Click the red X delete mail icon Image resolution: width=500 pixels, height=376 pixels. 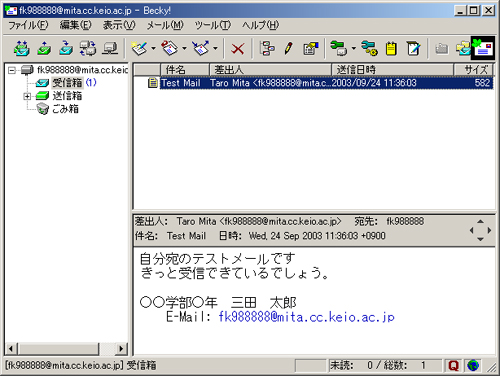(x=238, y=49)
